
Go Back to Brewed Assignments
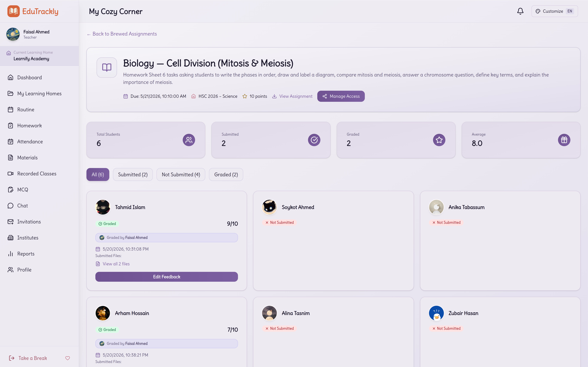[x=122, y=34]
